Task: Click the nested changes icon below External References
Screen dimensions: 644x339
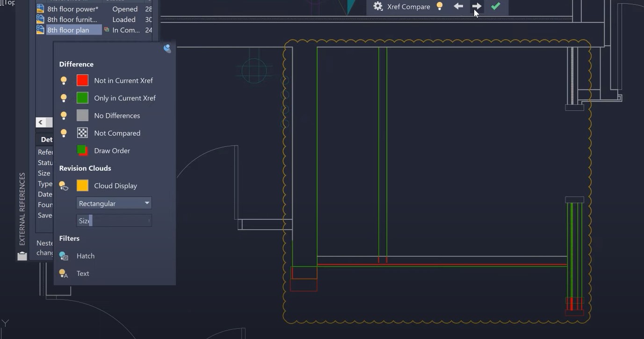Action: tap(22, 255)
